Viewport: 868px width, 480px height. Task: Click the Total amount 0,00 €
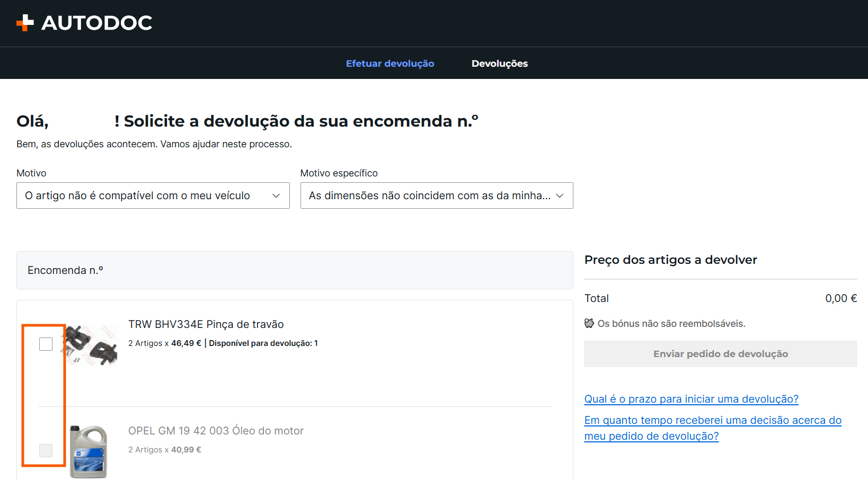coord(841,298)
